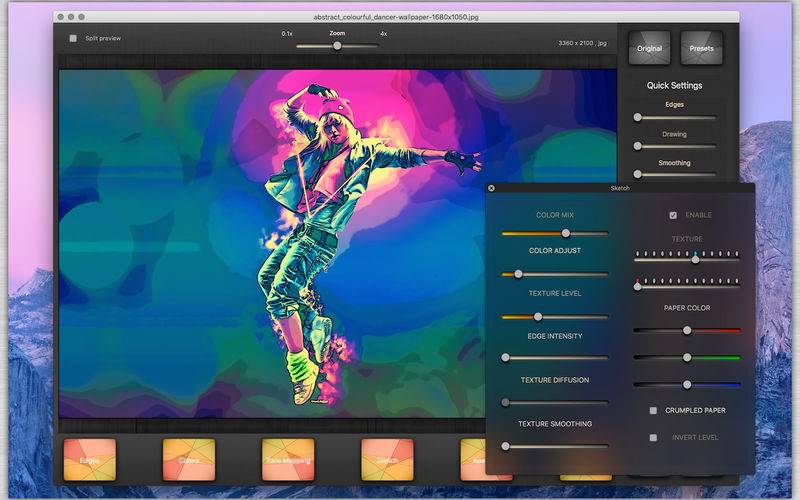Click the Color Mix slider

point(555,233)
